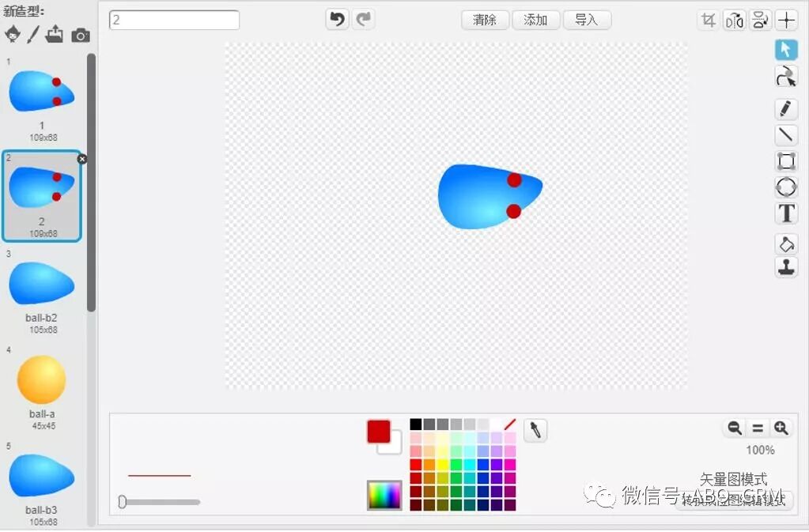Set the costume center with crosshair tool
Viewport: 809px width, 532px height.
[786, 20]
